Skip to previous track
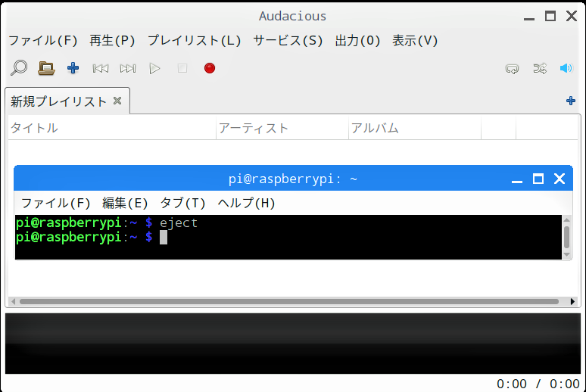 (101, 68)
